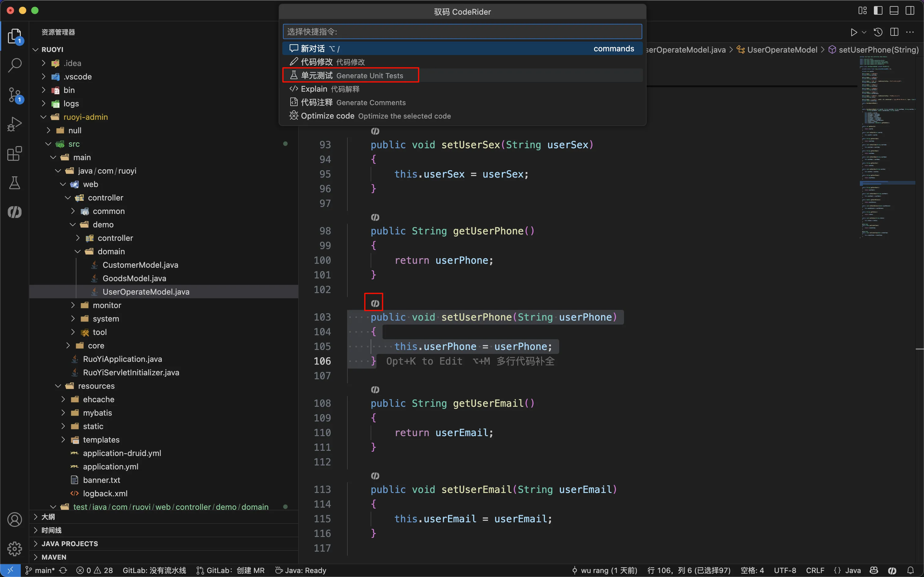The width and height of the screenshot is (924, 577).
Task: Open the Extensions view icon
Action: tap(14, 153)
